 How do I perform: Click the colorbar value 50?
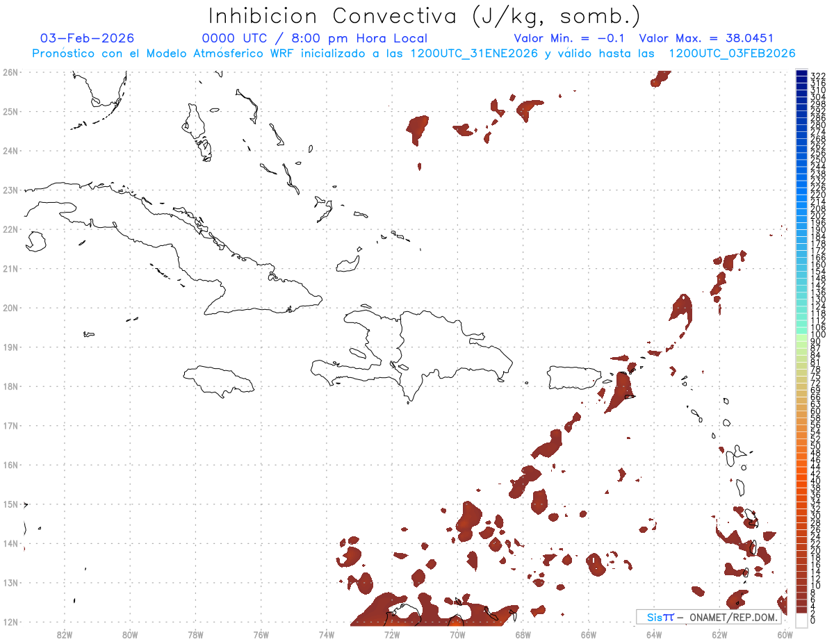pyautogui.click(x=816, y=446)
